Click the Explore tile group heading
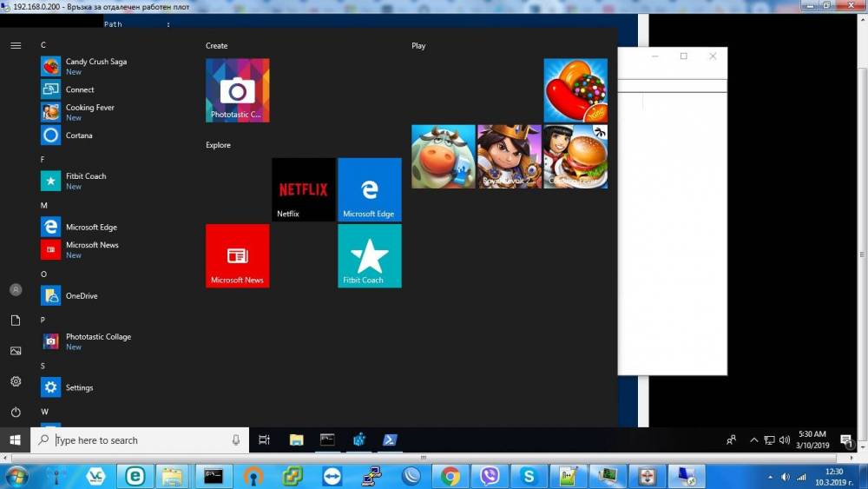The height and width of the screenshot is (489, 868). click(x=218, y=145)
